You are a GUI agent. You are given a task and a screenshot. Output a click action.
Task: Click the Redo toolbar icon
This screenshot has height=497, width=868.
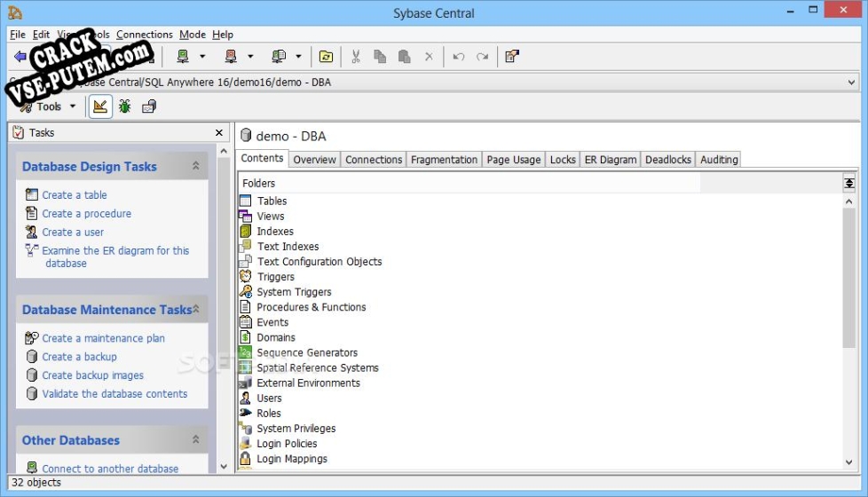tap(483, 57)
